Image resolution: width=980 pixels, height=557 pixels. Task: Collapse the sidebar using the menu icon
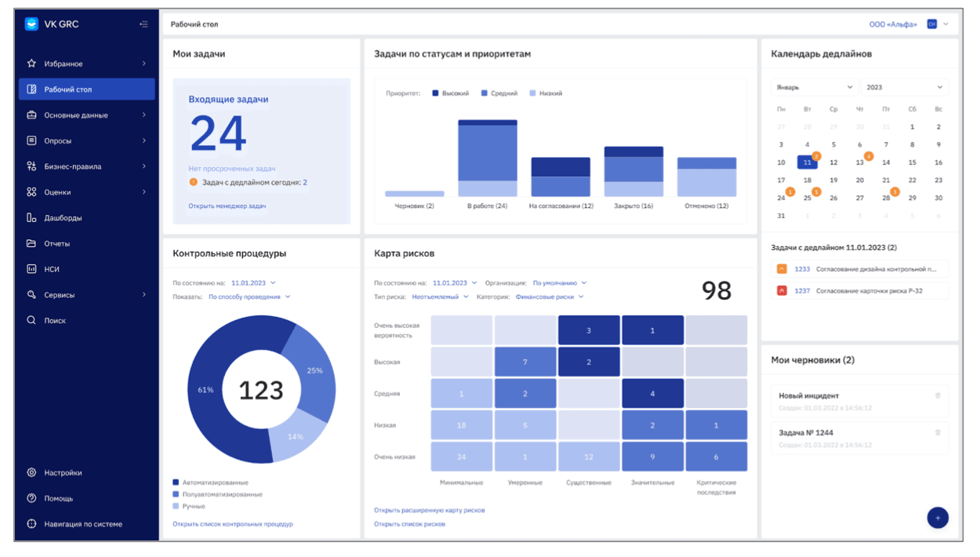143,24
